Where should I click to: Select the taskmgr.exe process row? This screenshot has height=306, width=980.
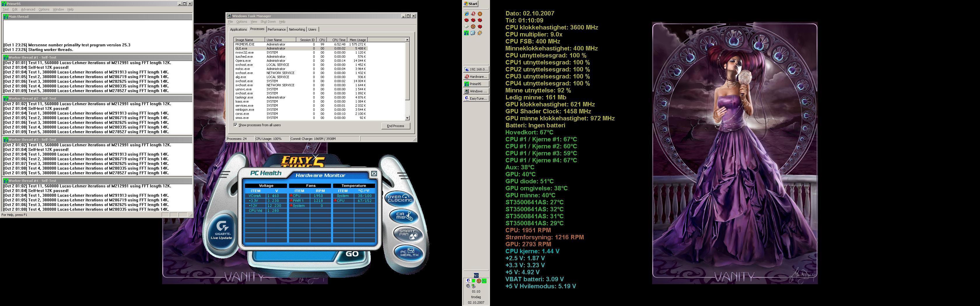point(300,97)
